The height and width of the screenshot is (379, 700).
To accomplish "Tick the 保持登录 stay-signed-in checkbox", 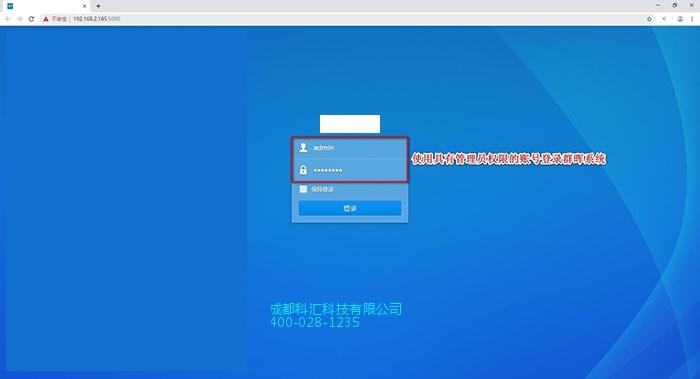I will [x=303, y=189].
